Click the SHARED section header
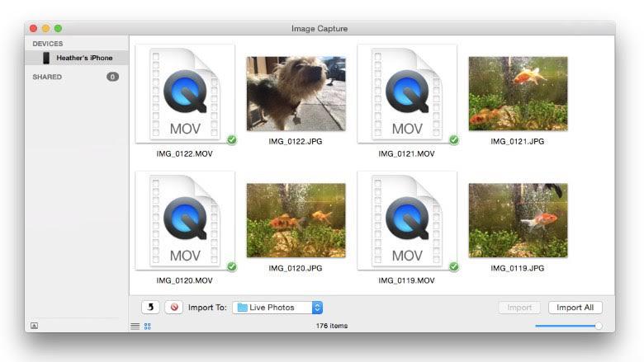 click(x=47, y=77)
